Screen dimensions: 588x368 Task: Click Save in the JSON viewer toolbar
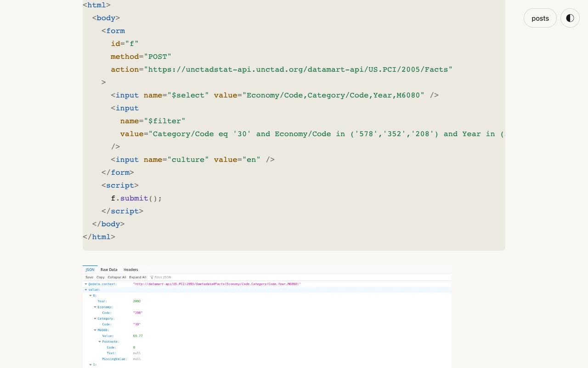(89, 277)
